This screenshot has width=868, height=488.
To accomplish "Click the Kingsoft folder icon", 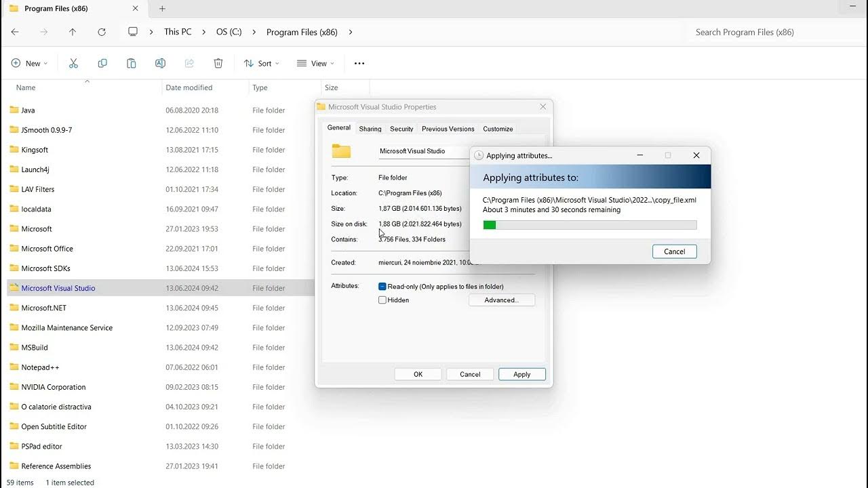I will click(14, 150).
